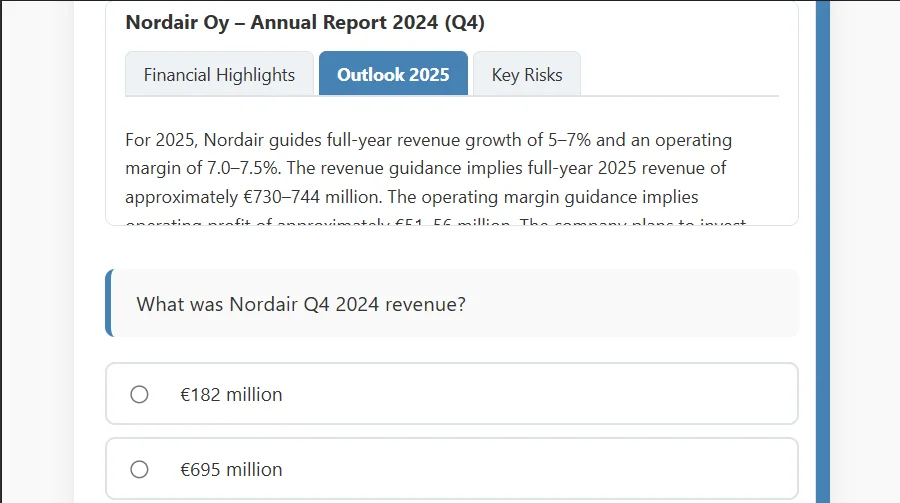Choose the €695 million radio button

(x=139, y=470)
